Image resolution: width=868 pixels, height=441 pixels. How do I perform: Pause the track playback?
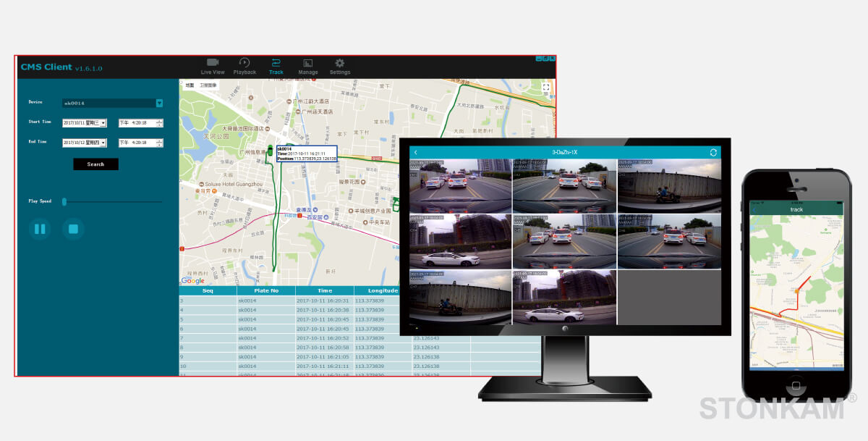(x=40, y=230)
